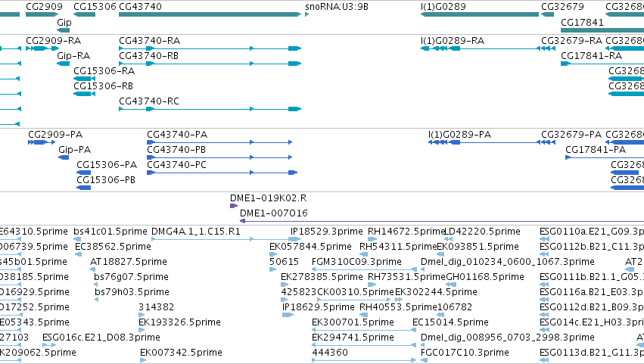Viewport: 644px width, 364px height.
Task: Click the Gip gene label
Action: tap(64, 23)
